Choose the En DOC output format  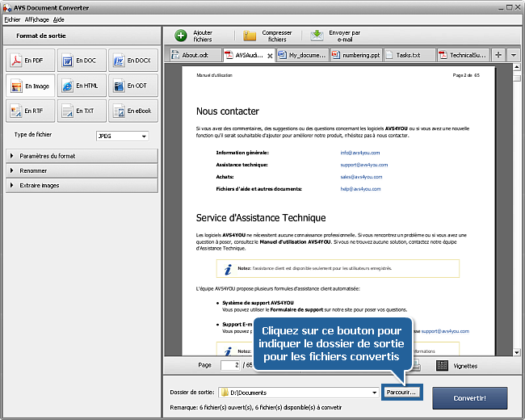[x=82, y=61]
